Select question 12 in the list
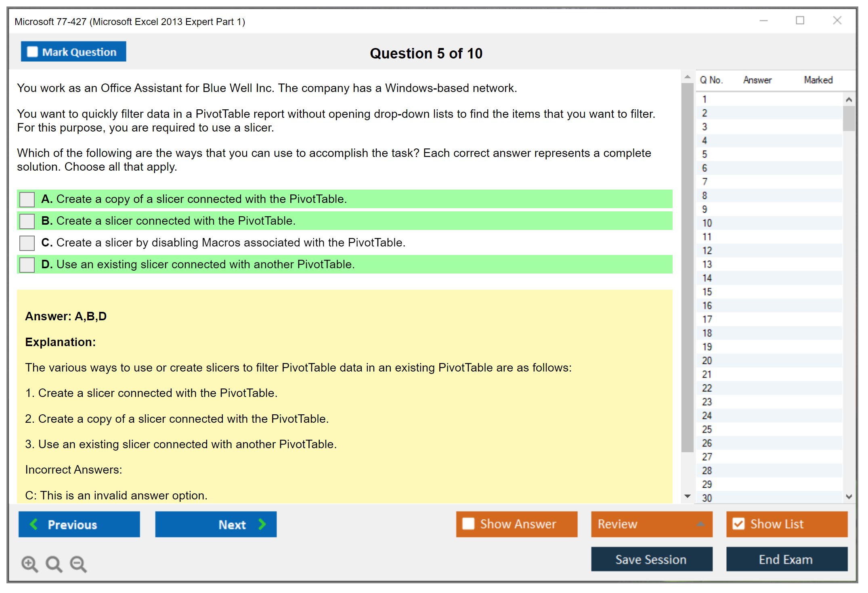This screenshot has width=868, height=593. (x=707, y=251)
